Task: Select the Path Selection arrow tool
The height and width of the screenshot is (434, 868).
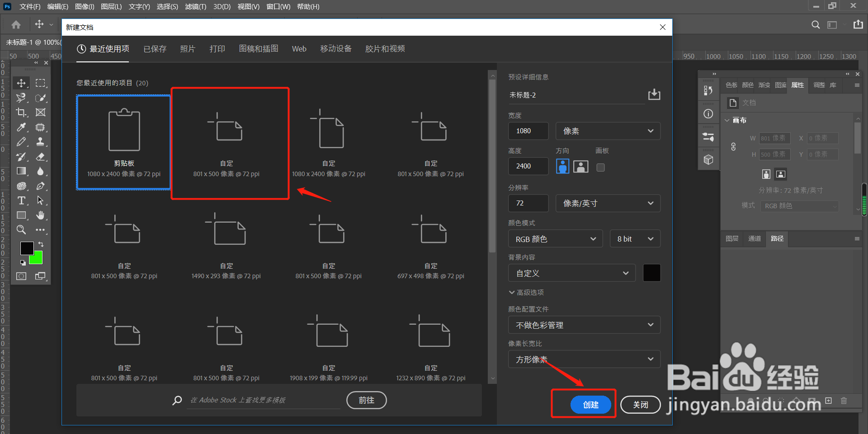Action: pos(41,201)
